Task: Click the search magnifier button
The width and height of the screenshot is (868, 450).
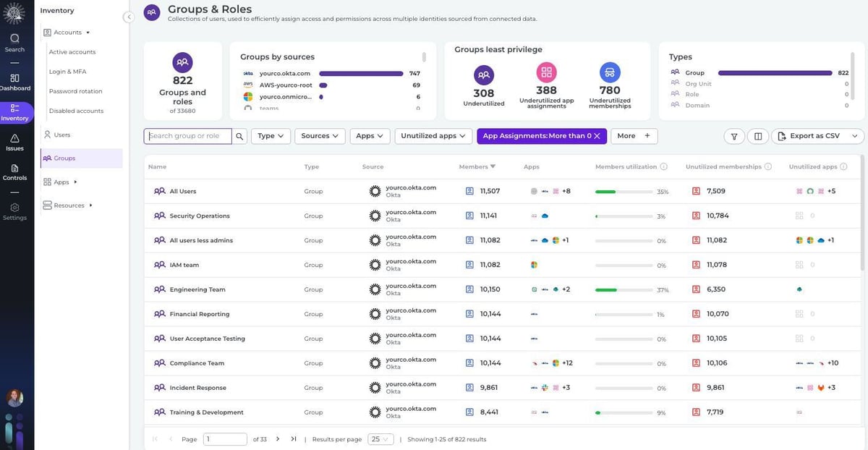Action: [x=239, y=136]
